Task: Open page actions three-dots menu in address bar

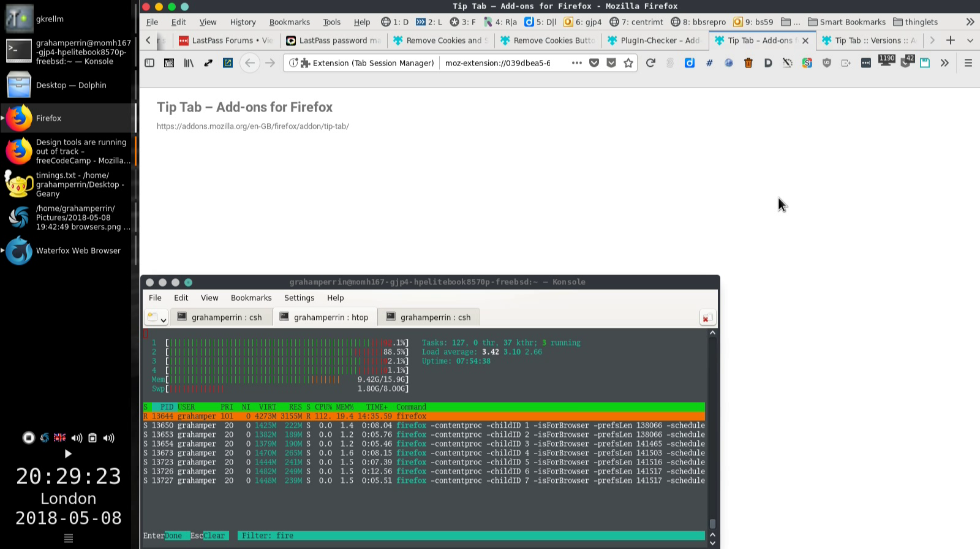Action: 576,63
